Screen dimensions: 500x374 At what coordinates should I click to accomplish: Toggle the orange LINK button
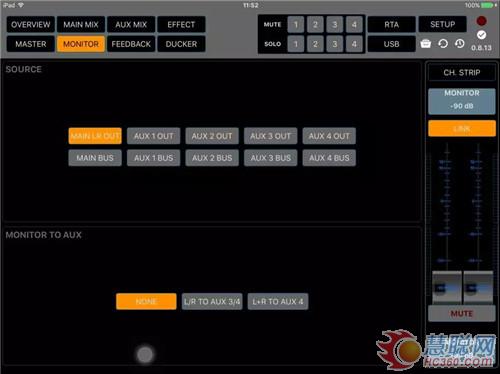pos(462,128)
